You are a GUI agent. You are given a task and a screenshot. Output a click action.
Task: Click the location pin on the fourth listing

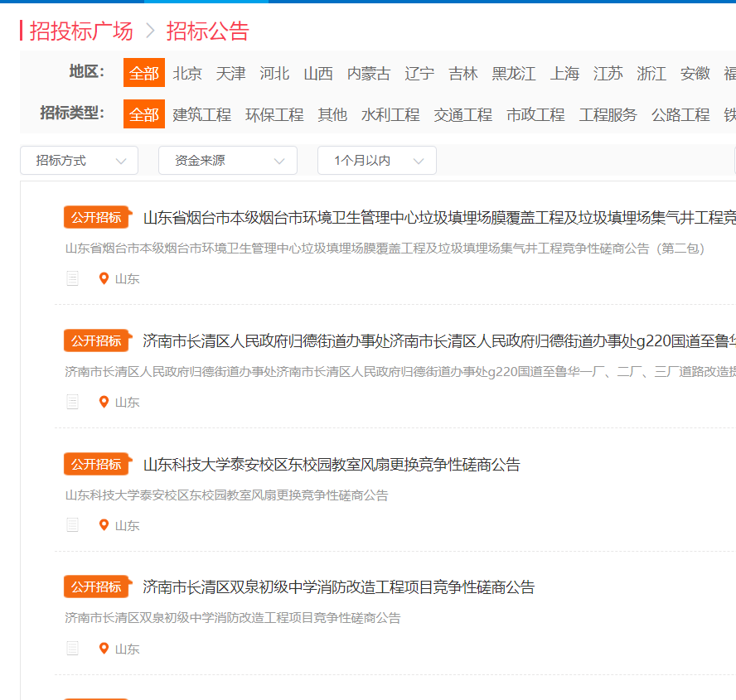[x=104, y=649]
